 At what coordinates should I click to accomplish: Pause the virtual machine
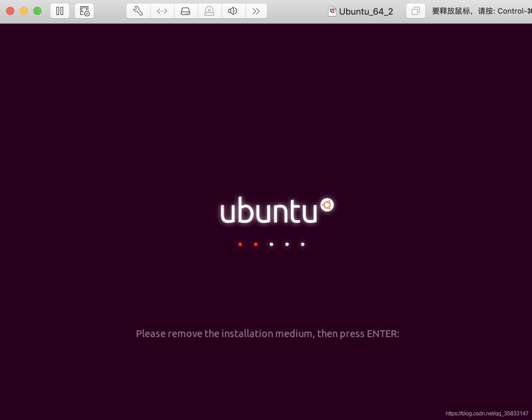pos(60,11)
